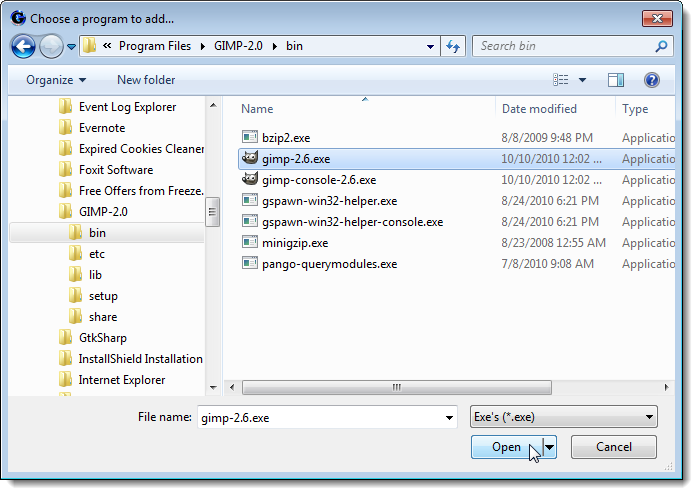This screenshot has width=698, height=495.
Task: Open the Organize menu
Action: [x=56, y=80]
